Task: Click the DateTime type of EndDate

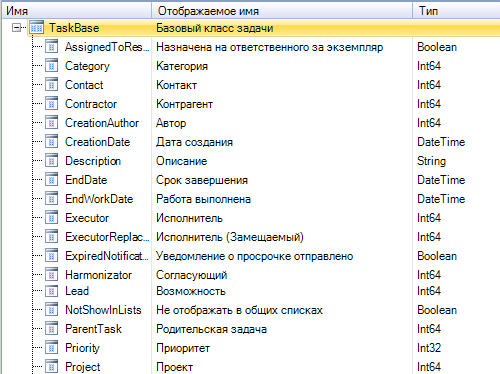Action: tap(441, 180)
